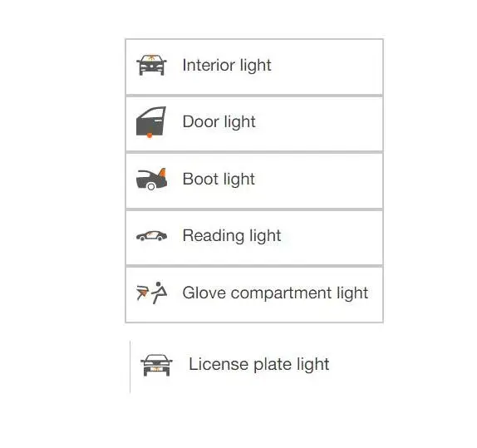Pick the Glove compartment light list row
The width and height of the screenshot is (477, 448).
(x=254, y=295)
